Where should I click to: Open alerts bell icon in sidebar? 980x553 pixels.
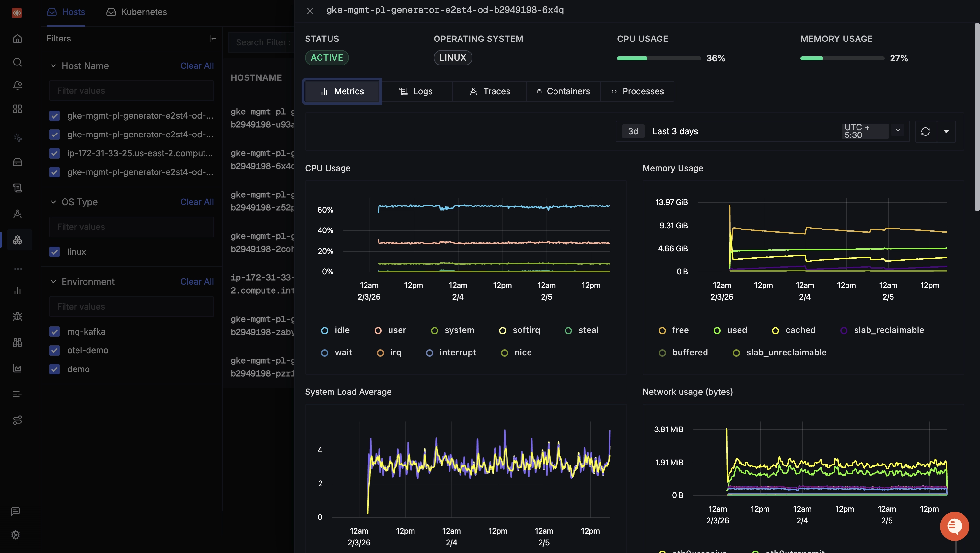click(x=17, y=86)
